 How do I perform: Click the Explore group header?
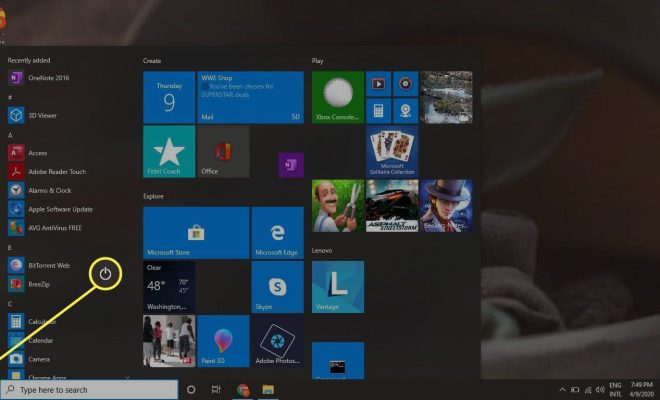coord(153,196)
